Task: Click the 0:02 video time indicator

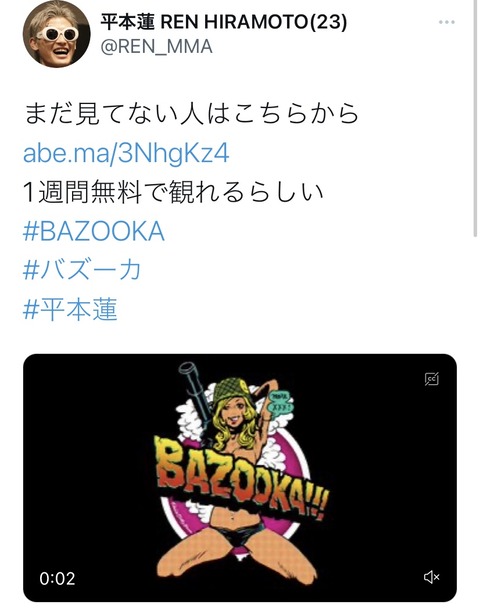Action: [x=57, y=578]
